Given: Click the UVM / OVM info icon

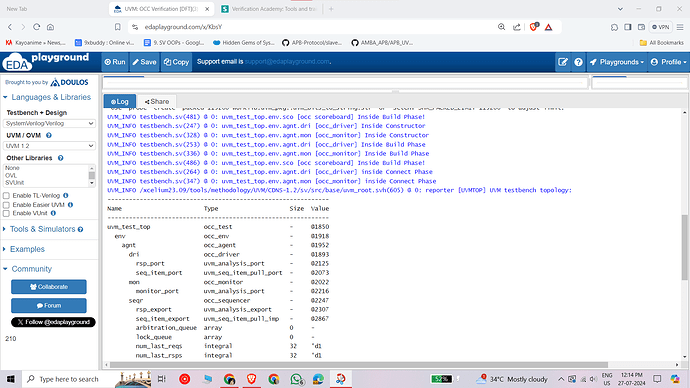Looking at the screenshot, I should coord(49,135).
